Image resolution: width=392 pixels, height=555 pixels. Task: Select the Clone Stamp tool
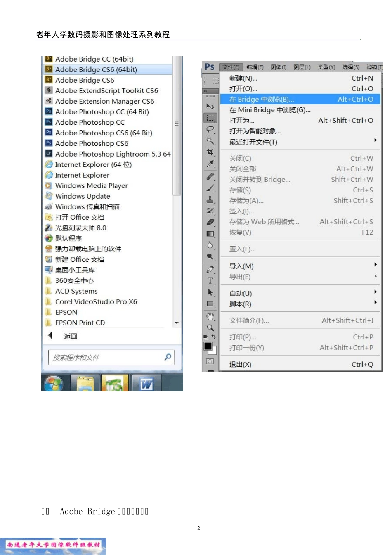[x=210, y=199]
